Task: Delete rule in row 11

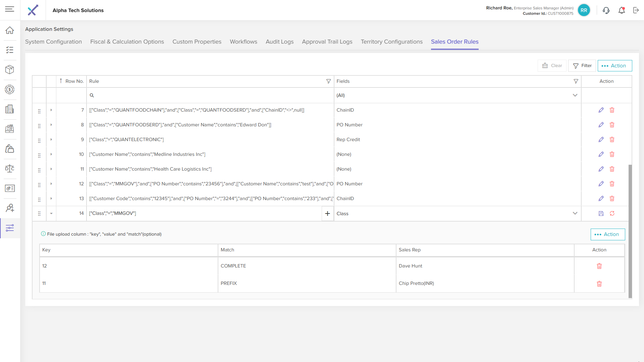Action: coord(612,169)
